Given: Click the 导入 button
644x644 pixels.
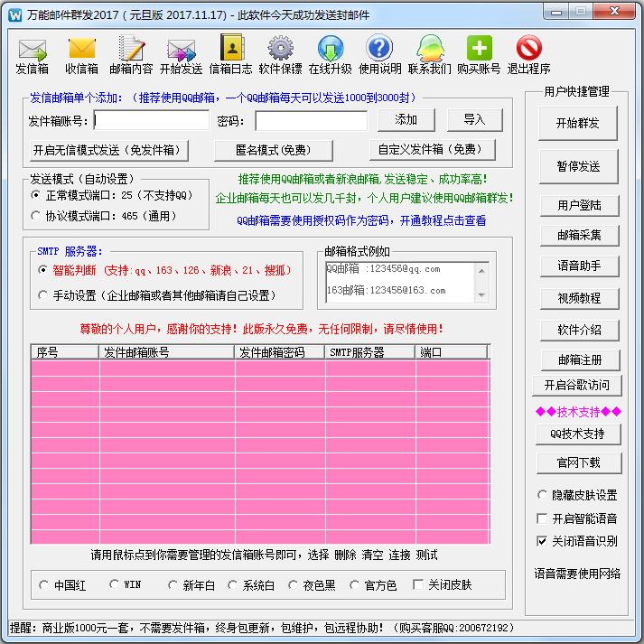Looking at the screenshot, I should click(474, 120).
